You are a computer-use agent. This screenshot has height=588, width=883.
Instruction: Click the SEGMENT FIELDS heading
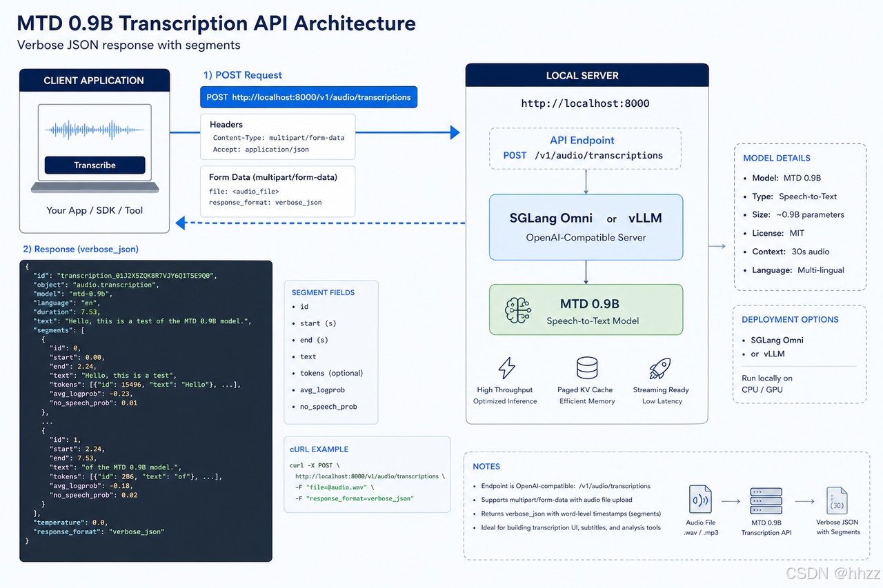click(323, 292)
